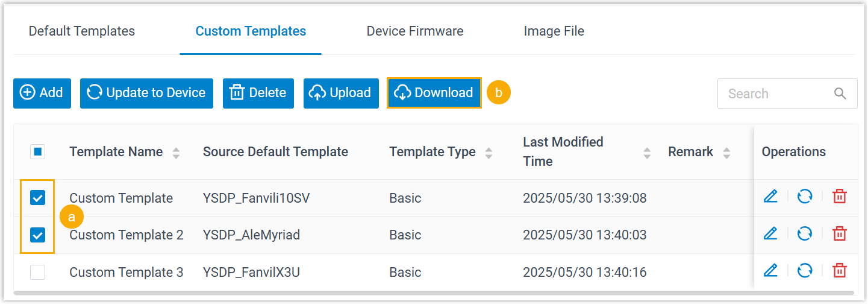Click the update icon for Custom Template 2

(x=805, y=234)
